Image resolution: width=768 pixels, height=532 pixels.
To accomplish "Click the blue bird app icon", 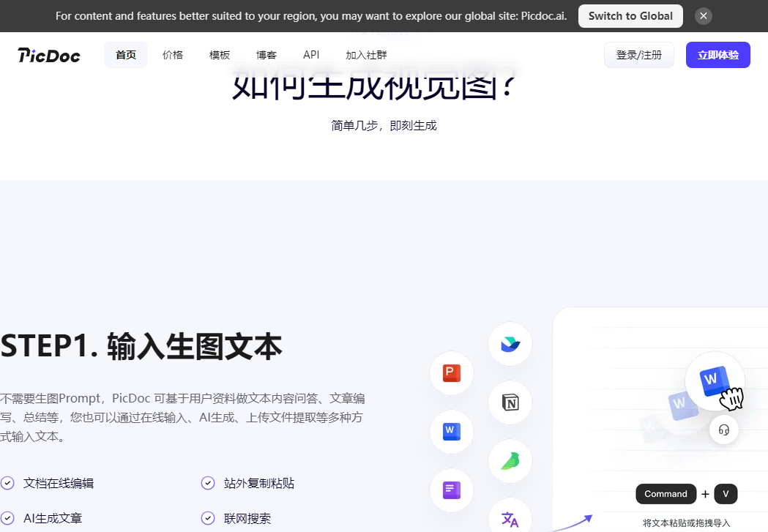I will 510,344.
